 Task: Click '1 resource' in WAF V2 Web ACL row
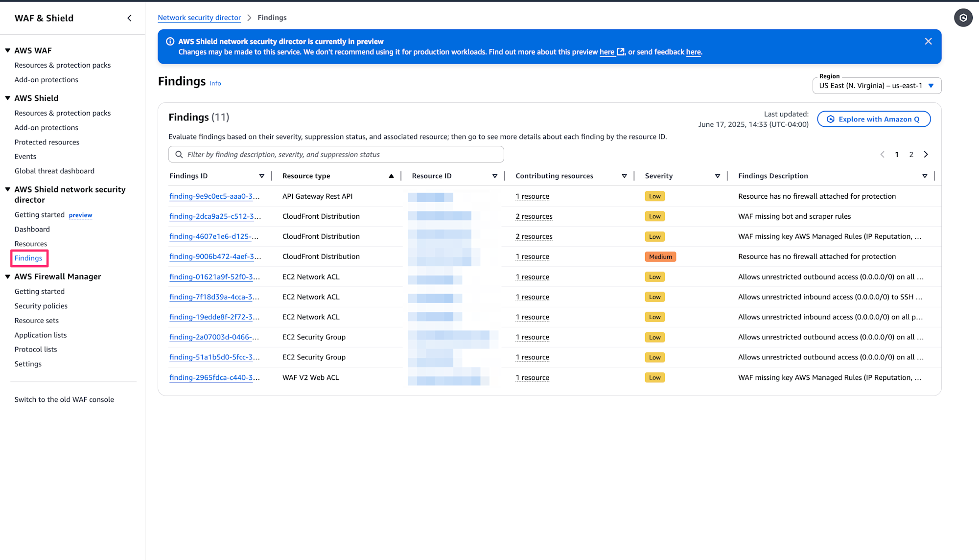532,377
